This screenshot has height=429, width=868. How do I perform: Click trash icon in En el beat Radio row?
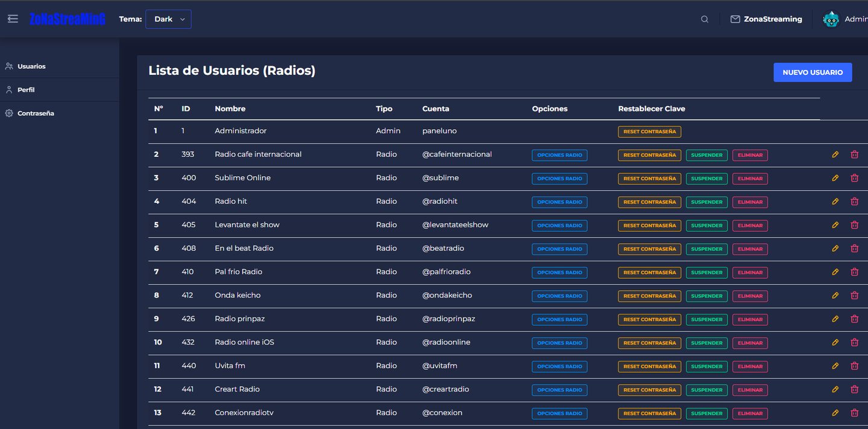[x=854, y=249]
